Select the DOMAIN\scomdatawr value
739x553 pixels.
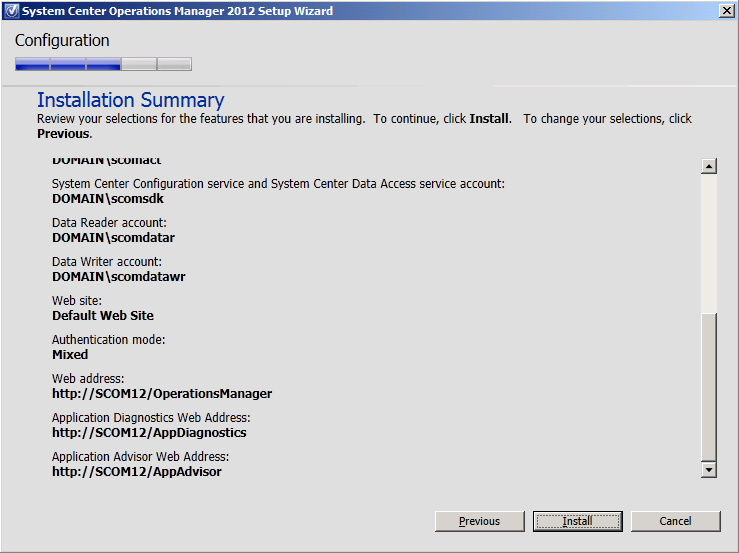click(x=119, y=276)
